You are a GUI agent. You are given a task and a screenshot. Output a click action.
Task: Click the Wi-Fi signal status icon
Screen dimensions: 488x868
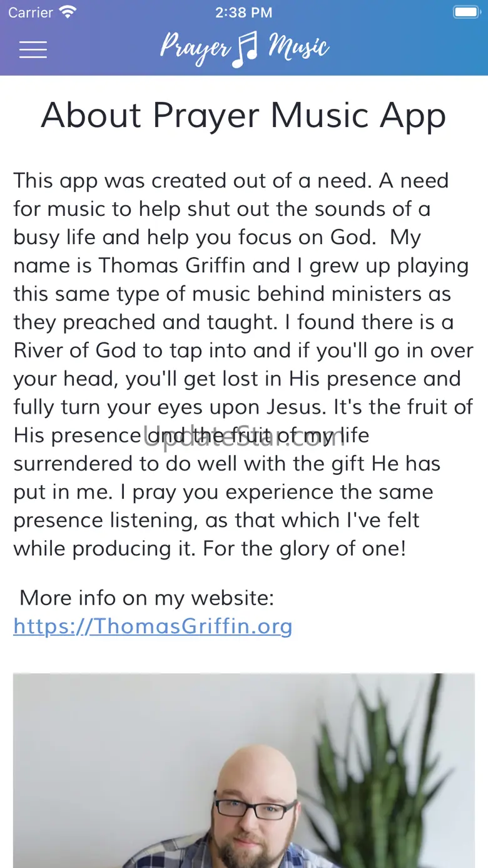pos(67,12)
